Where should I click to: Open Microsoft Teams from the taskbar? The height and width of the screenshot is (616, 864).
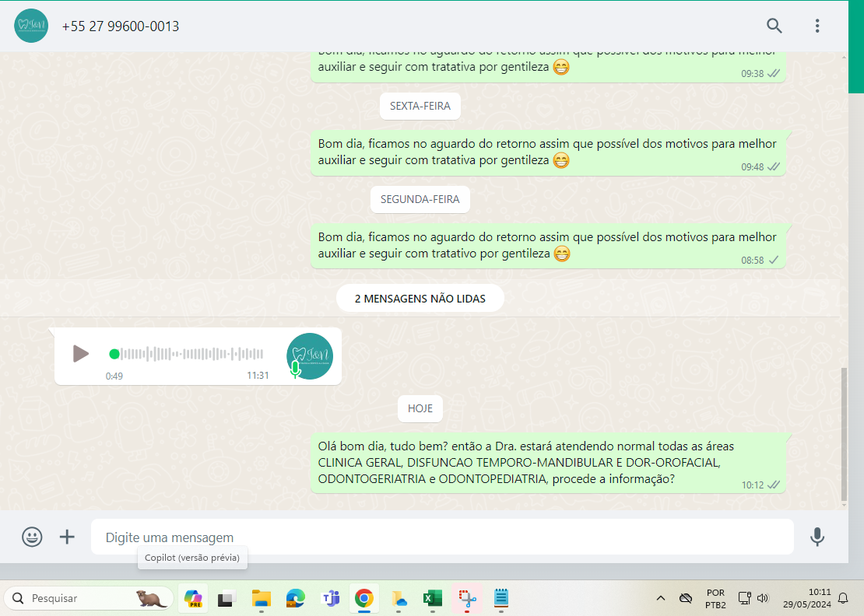pos(330,598)
